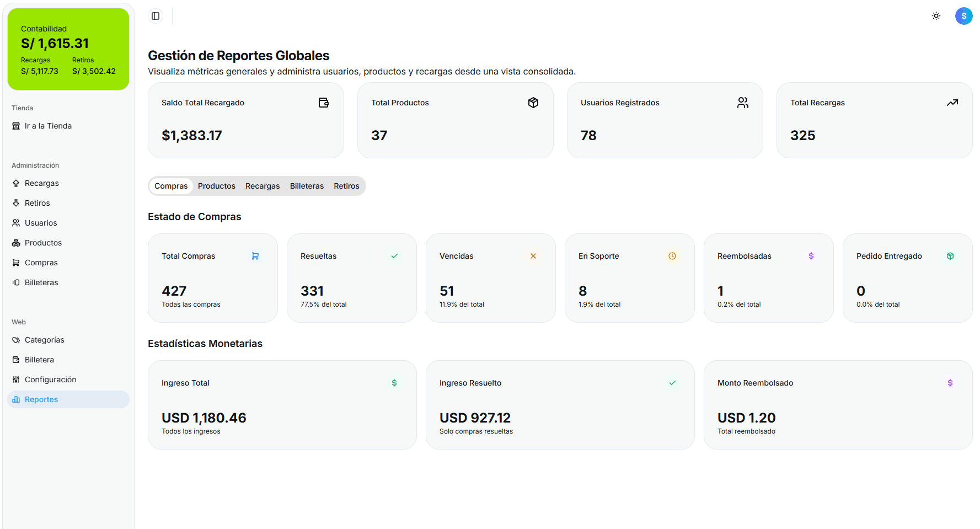Click the Configuración sliders icon

[x=17, y=380]
